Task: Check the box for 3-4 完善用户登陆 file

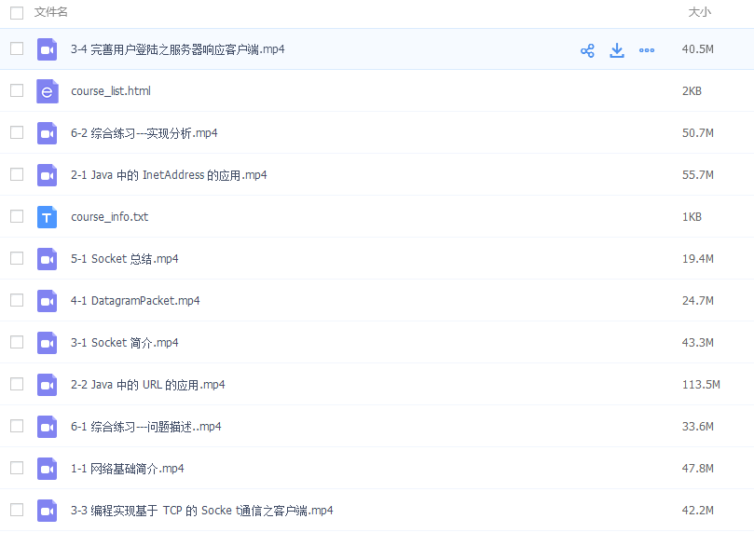Action: click(x=17, y=48)
